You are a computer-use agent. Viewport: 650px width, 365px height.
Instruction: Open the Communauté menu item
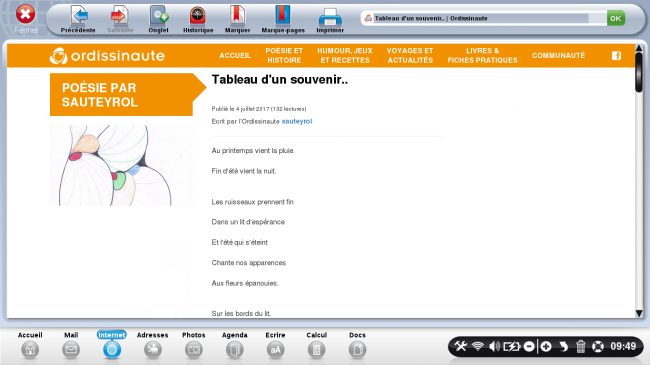click(x=558, y=55)
